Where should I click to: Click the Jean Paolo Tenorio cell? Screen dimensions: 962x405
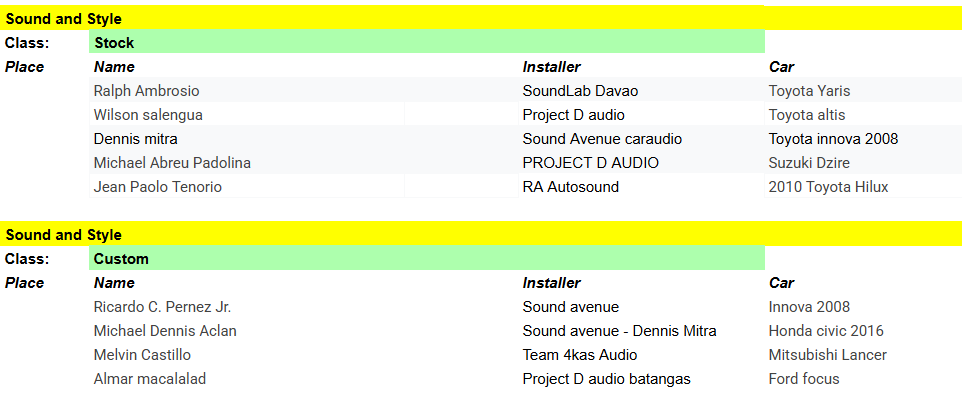click(x=157, y=187)
